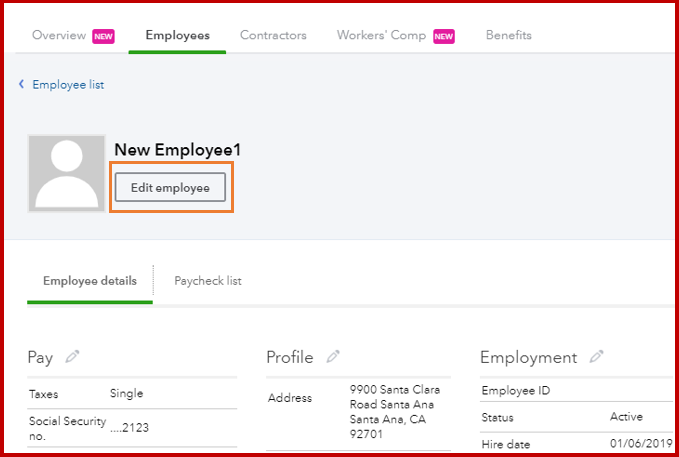
Task: Navigate to the Benefits tab
Action: (508, 35)
